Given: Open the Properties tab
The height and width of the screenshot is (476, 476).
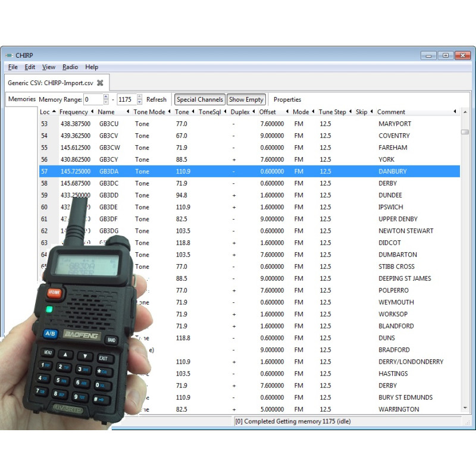Looking at the screenshot, I should click(x=287, y=99).
